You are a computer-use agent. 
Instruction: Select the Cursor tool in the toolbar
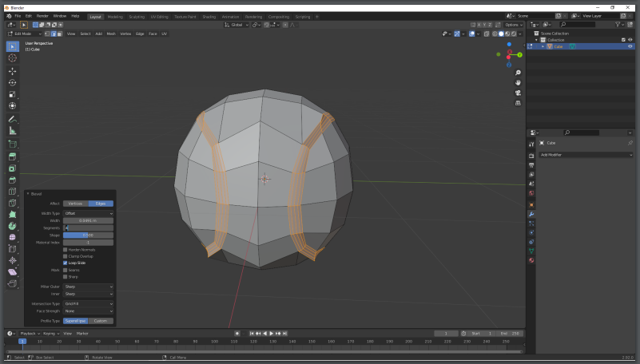[12, 58]
